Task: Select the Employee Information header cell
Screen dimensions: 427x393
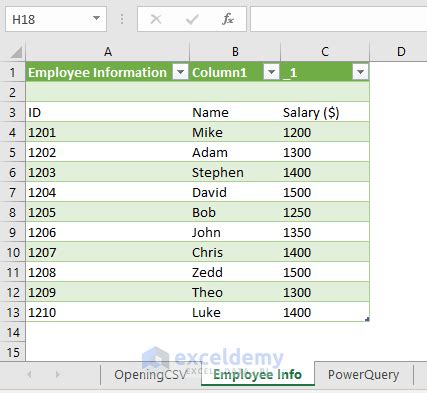Action: tap(108, 72)
